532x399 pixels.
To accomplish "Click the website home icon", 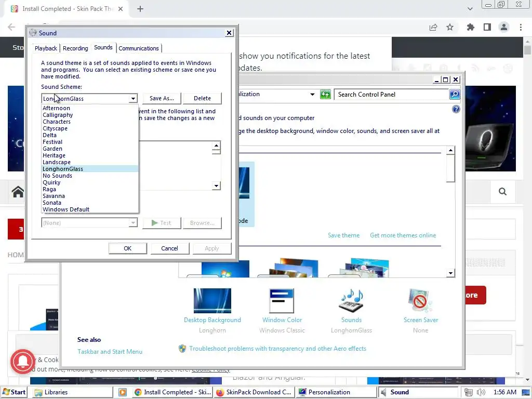I will pyautogui.click(x=18, y=192).
